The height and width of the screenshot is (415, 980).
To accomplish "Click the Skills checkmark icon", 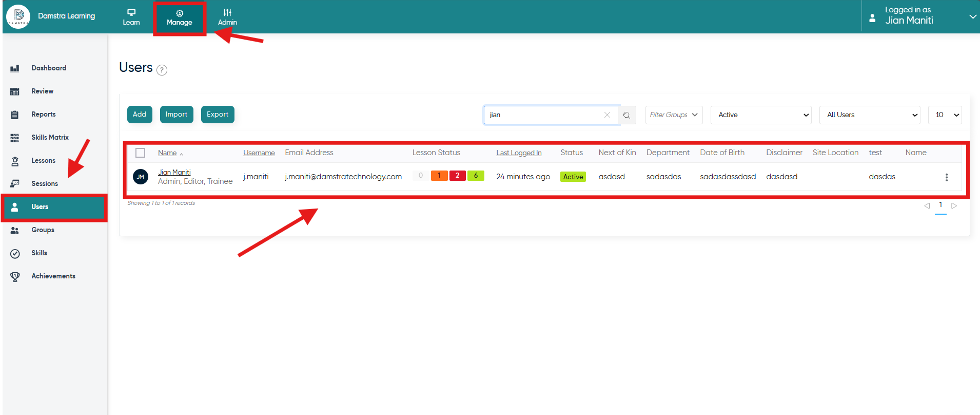I will click(15, 253).
